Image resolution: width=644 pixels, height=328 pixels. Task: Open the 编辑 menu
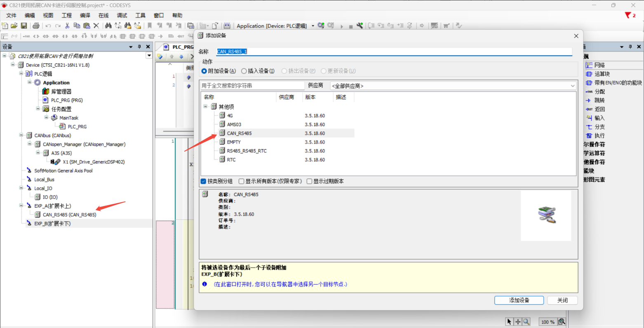[x=30, y=15]
